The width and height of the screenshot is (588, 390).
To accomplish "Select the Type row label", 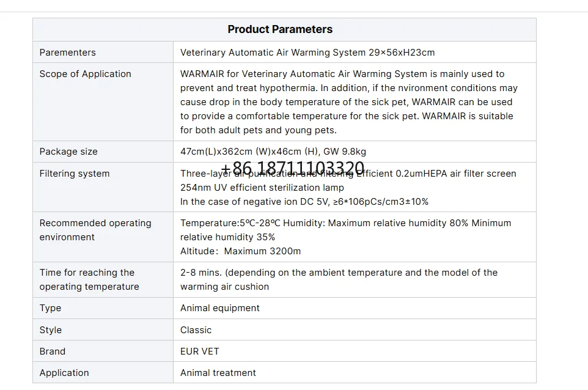I will pos(51,308).
